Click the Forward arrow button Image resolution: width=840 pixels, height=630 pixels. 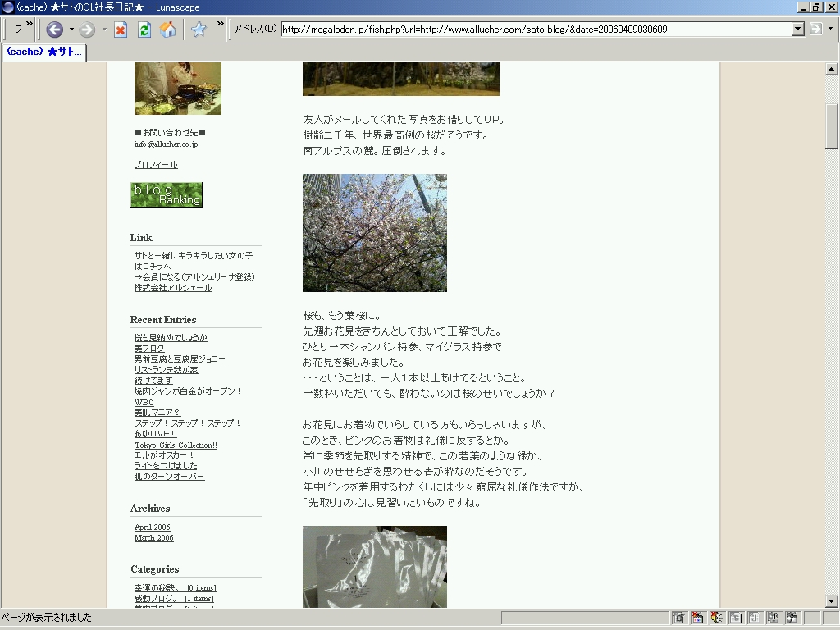tap(87, 30)
